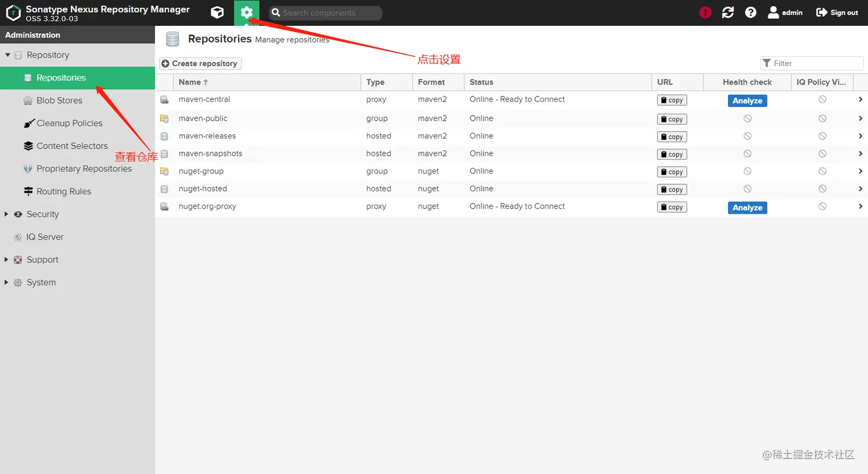Click the nuget.org-proxy repository icon
Viewport: 868px width, 474px height.
click(x=164, y=207)
